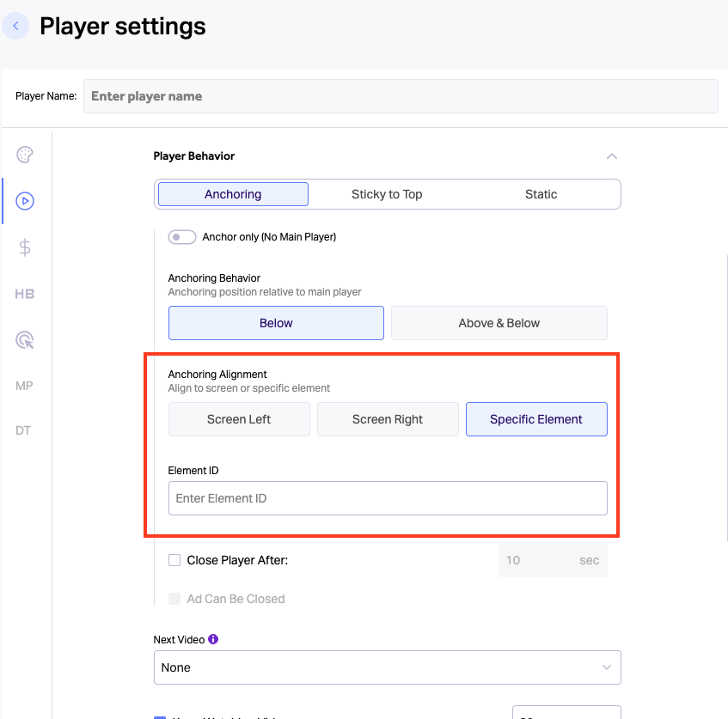728x719 pixels.
Task: Open the MP section in sidebar
Action: [x=24, y=386]
